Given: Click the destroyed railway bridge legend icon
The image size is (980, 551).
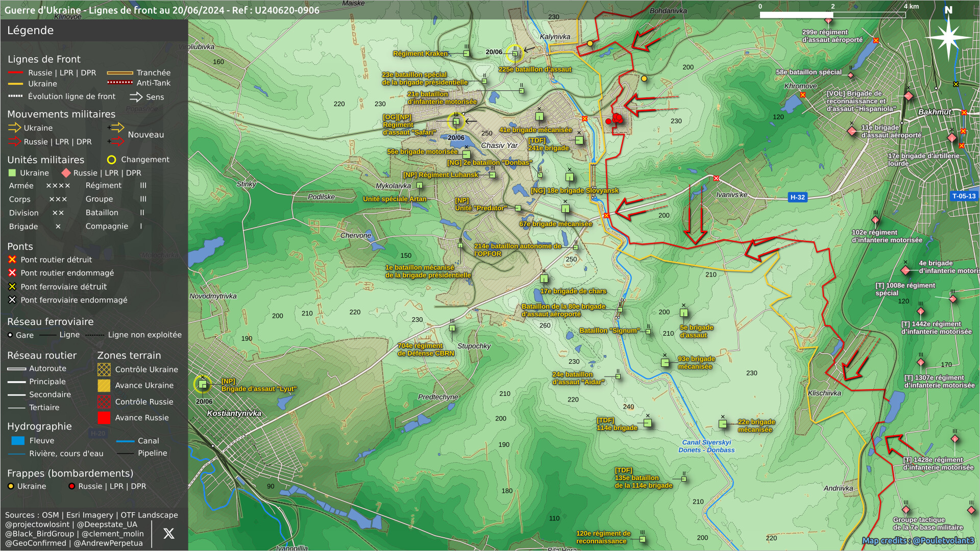Looking at the screenshot, I should point(12,287).
